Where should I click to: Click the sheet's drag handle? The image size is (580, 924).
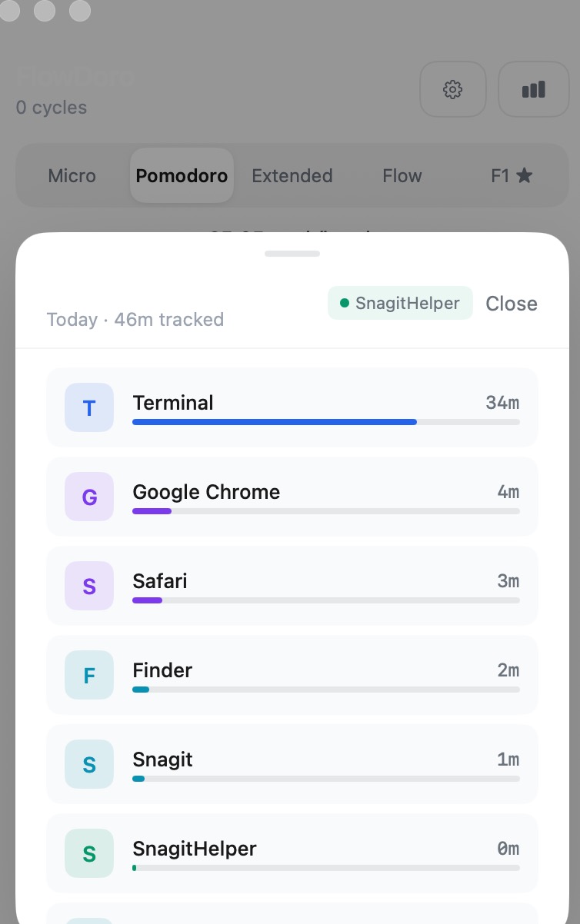click(x=292, y=253)
